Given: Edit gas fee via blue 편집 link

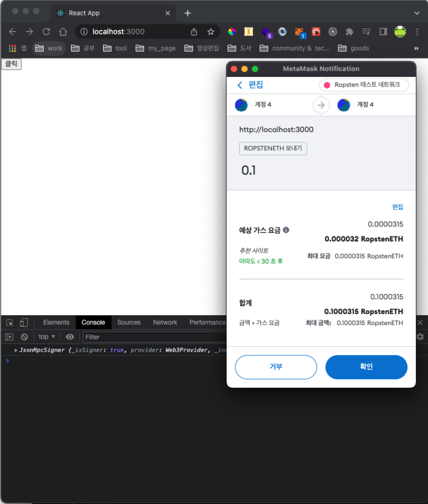Looking at the screenshot, I should tap(398, 207).
